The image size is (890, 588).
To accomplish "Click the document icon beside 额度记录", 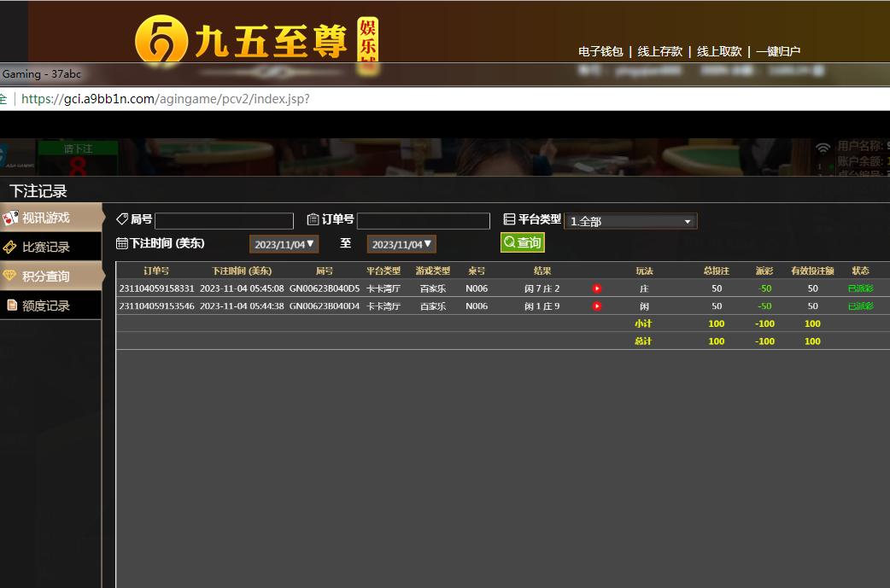I will [x=12, y=305].
